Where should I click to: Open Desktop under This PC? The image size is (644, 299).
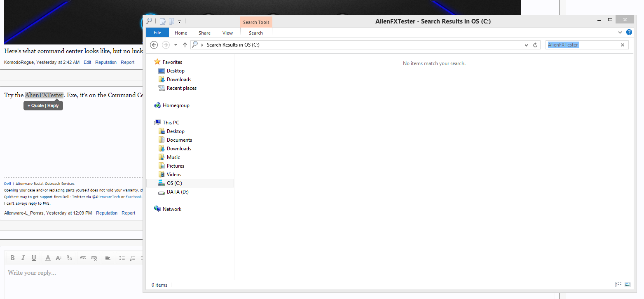pos(176,131)
